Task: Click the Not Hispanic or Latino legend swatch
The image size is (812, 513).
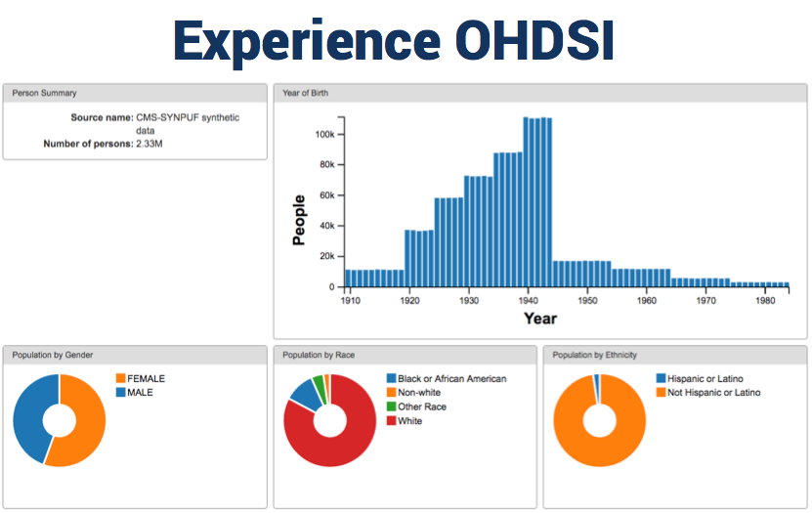Action: point(662,392)
